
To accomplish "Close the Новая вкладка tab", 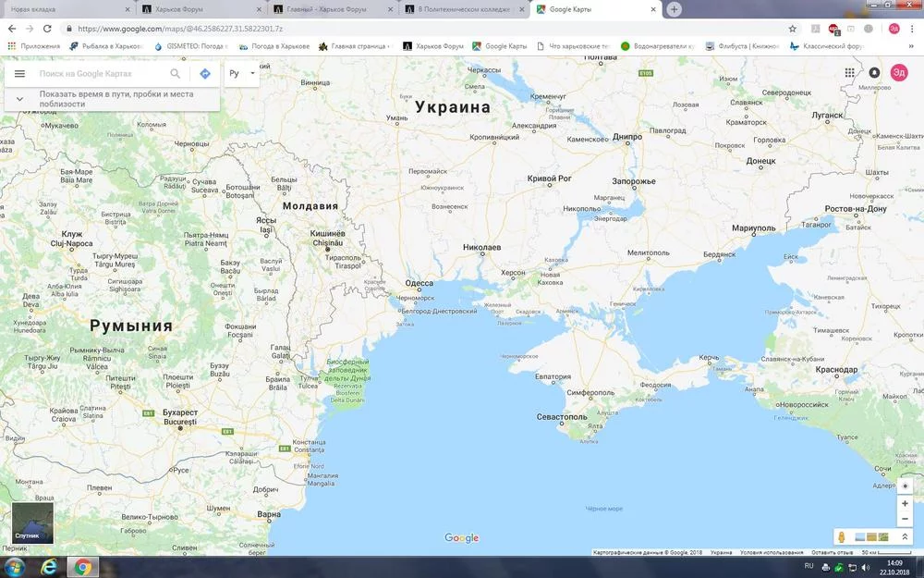I will coord(128,9).
